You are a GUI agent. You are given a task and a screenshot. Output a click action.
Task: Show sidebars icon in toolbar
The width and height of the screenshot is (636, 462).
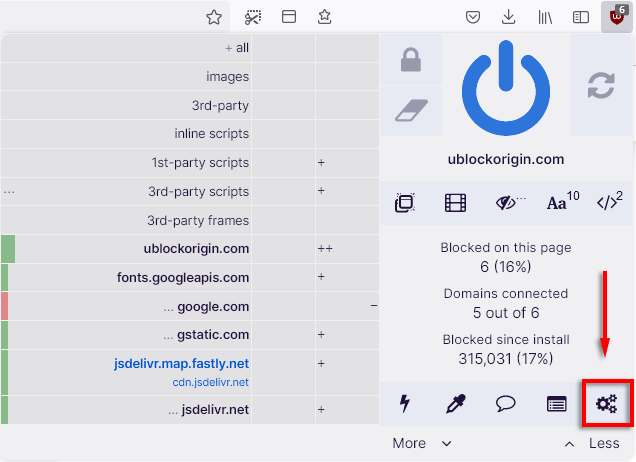pyautogui.click(x=581, y=17)
